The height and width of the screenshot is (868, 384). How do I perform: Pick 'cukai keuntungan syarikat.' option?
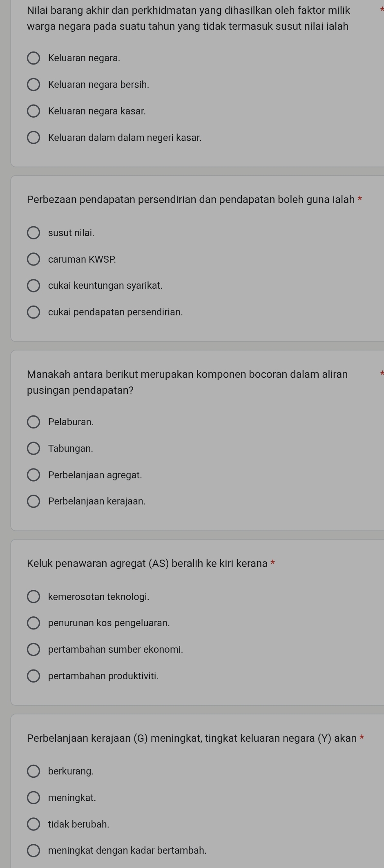[x=33, y=286]
